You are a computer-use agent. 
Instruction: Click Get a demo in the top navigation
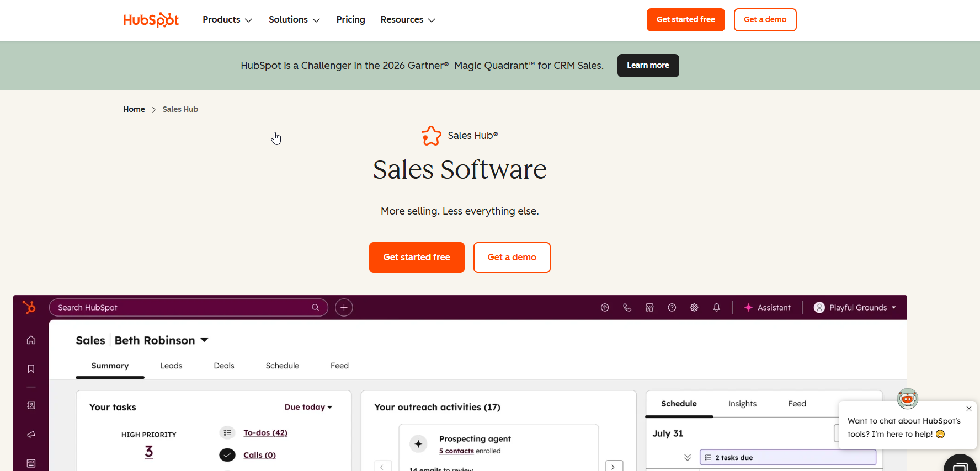click(x=765, y=20)
